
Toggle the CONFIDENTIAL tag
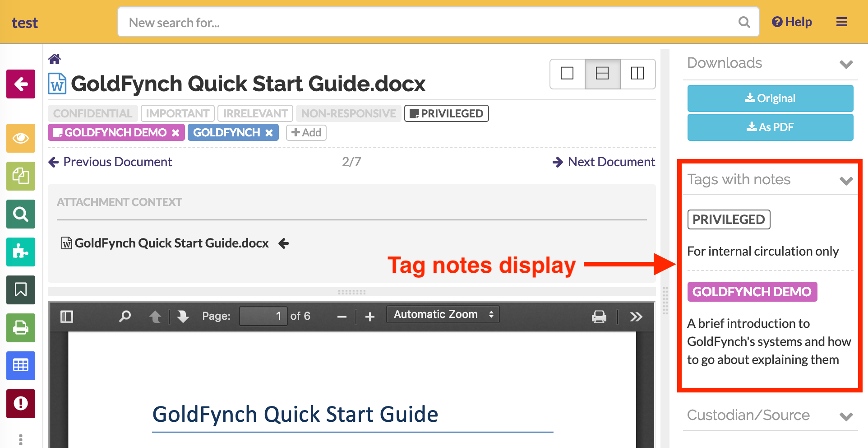click(92, 113)
